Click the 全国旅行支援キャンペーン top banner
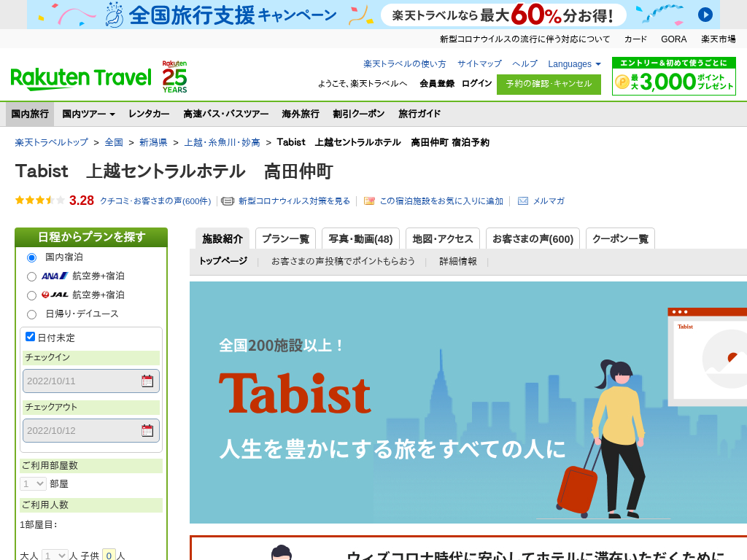The height and width of the screenshot is (560, 747). click(373, 15)
